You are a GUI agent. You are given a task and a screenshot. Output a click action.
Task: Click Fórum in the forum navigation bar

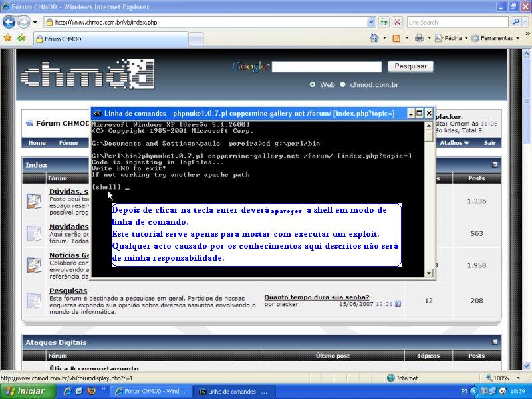pyautogui.click(x=68, y=143)
